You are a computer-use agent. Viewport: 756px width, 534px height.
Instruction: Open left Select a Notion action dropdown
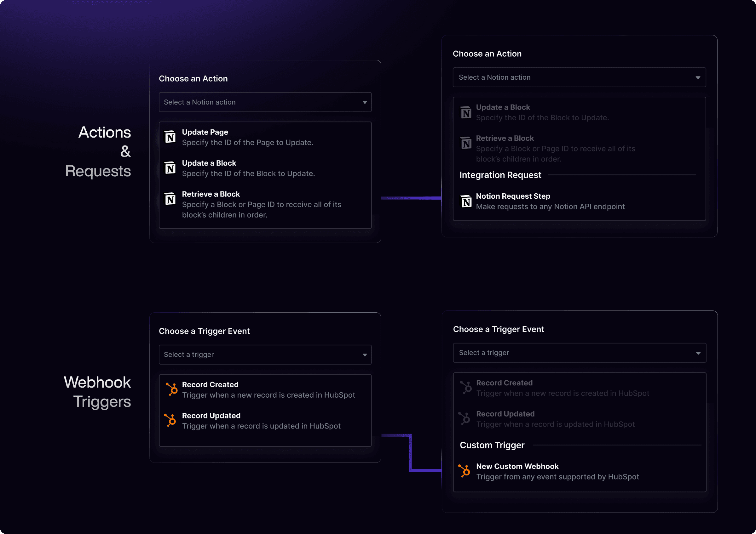click(x=265, y=102)
